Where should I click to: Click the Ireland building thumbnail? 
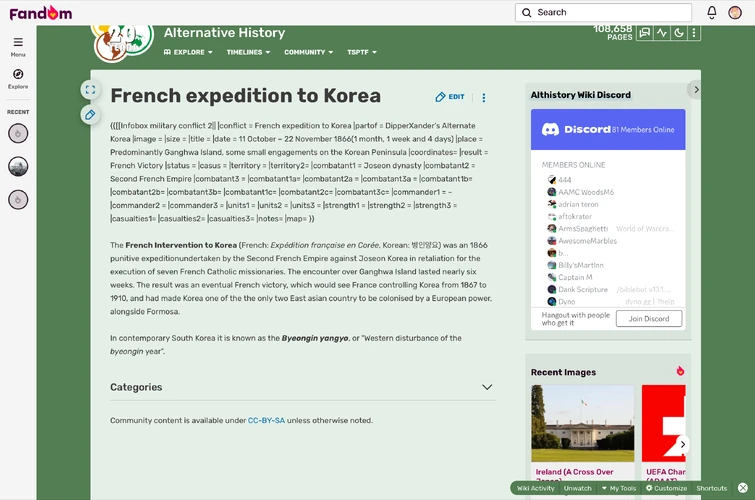coord(583,423)
